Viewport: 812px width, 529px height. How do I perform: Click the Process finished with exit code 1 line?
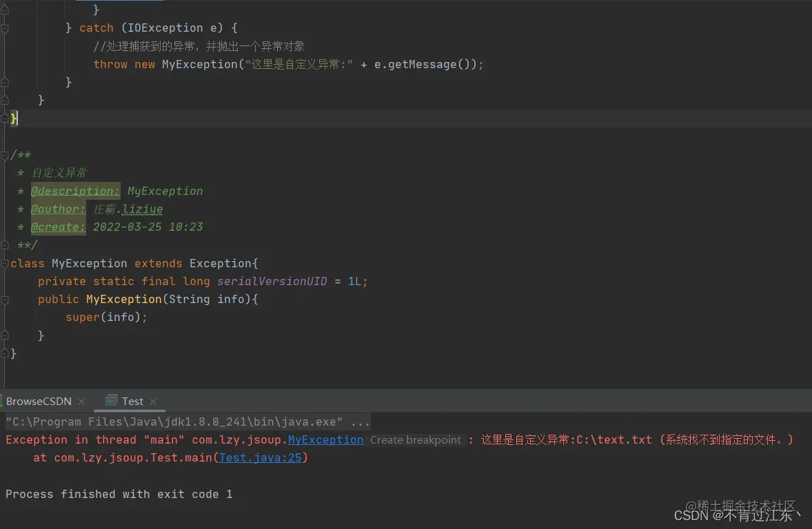(x=119, y=494)
